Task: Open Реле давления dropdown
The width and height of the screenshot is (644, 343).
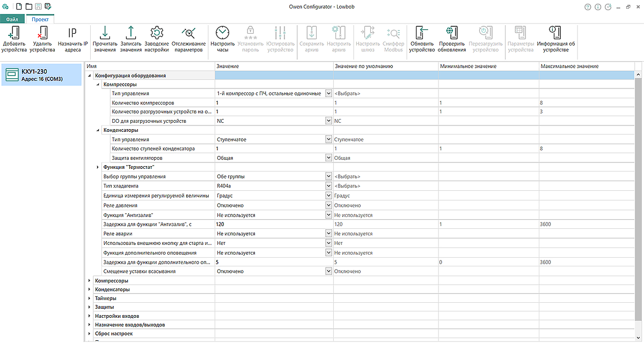Action: 328,205
